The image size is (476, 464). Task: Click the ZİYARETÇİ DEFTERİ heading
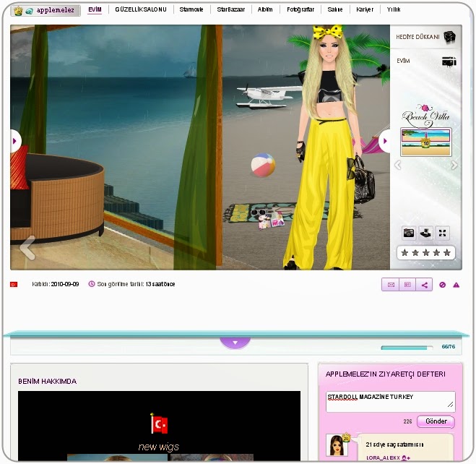[386, 374]
